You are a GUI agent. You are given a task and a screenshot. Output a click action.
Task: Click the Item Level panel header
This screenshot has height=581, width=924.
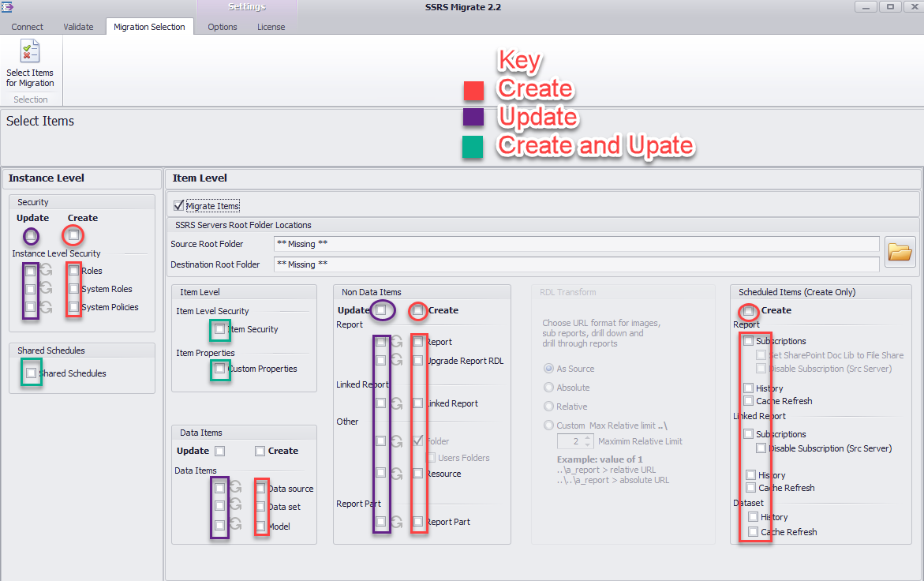point(544,178)
